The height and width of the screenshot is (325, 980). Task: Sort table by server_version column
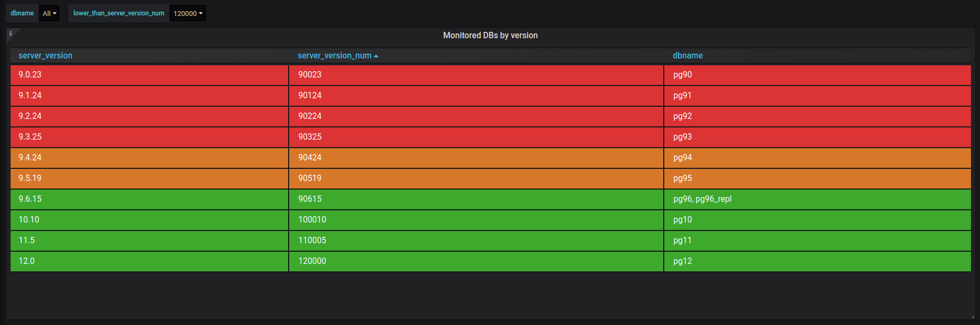click(x=46, y=56)
